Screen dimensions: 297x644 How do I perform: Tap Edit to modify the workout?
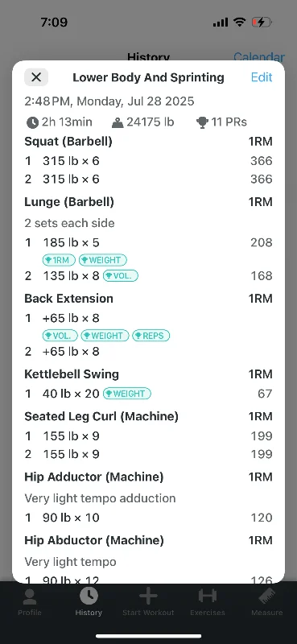262,77
